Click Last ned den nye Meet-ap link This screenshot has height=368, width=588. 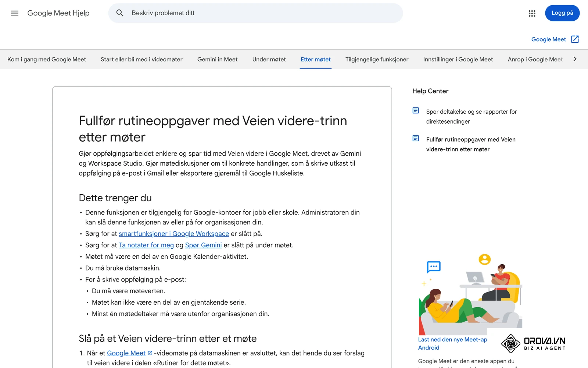point(452,344)
